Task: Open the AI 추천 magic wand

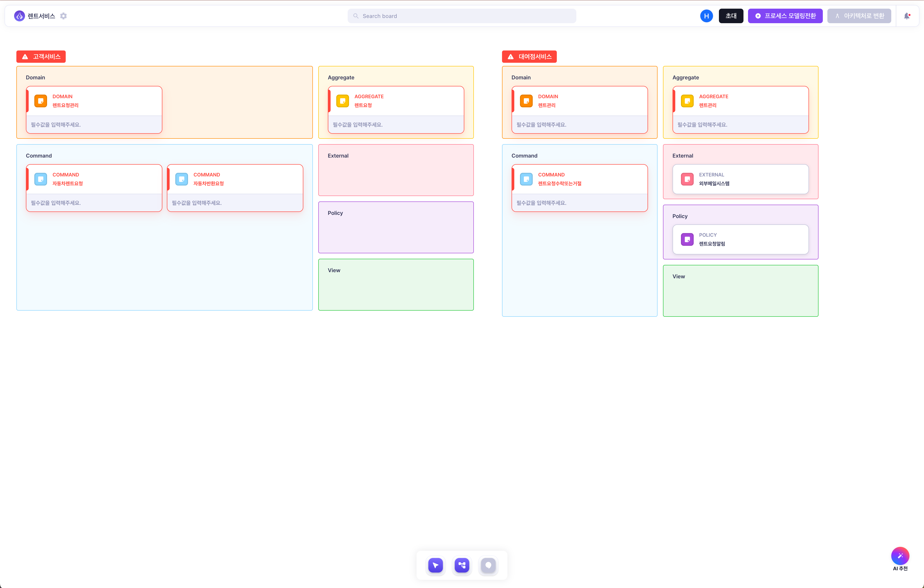Action: tap(900, 556)
